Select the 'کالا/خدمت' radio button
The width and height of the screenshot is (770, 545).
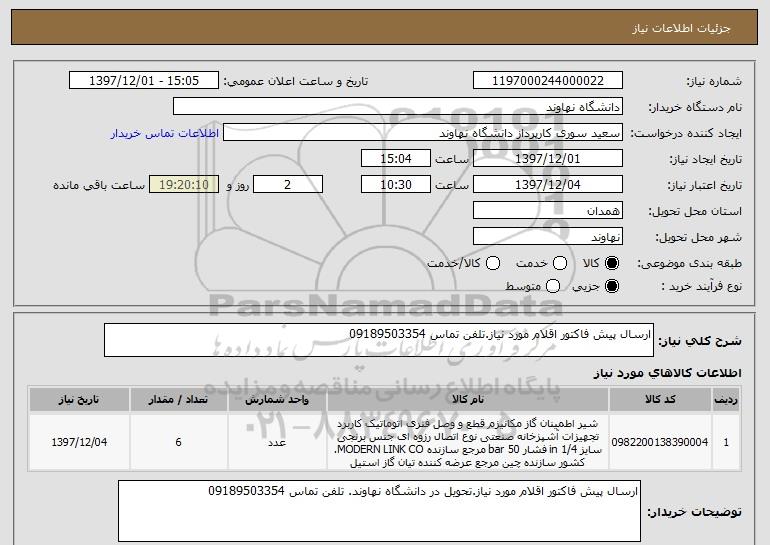493,263
